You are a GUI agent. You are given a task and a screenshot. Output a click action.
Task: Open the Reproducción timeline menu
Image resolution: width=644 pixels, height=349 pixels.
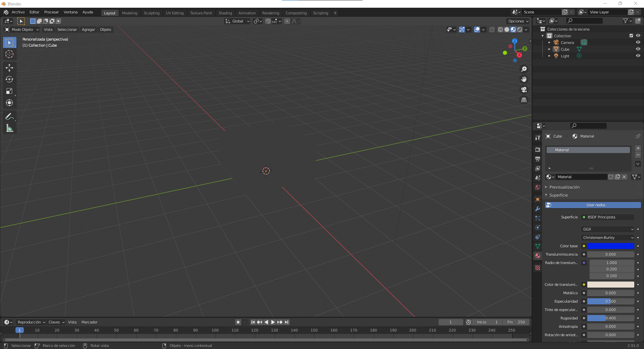click(31, 322)
